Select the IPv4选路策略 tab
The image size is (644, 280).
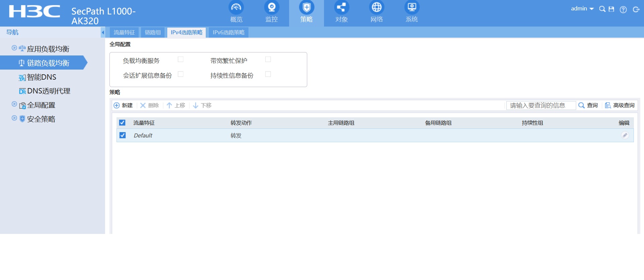click(x=187, y=32)
